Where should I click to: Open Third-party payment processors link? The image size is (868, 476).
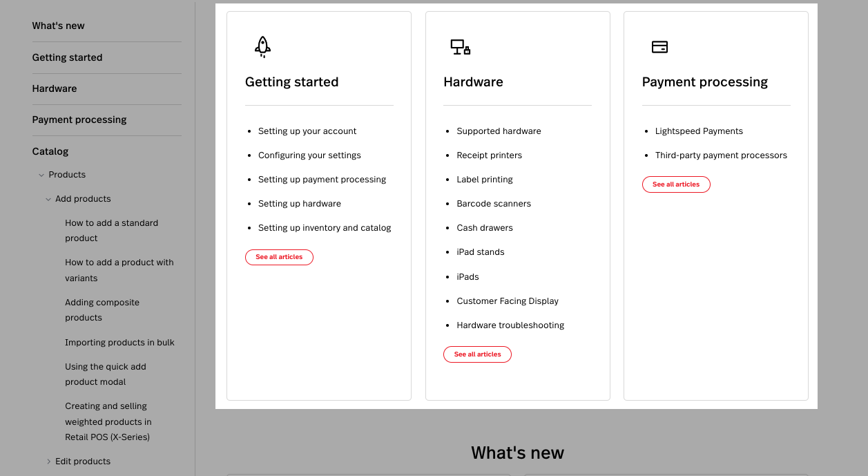pos(721,155)
